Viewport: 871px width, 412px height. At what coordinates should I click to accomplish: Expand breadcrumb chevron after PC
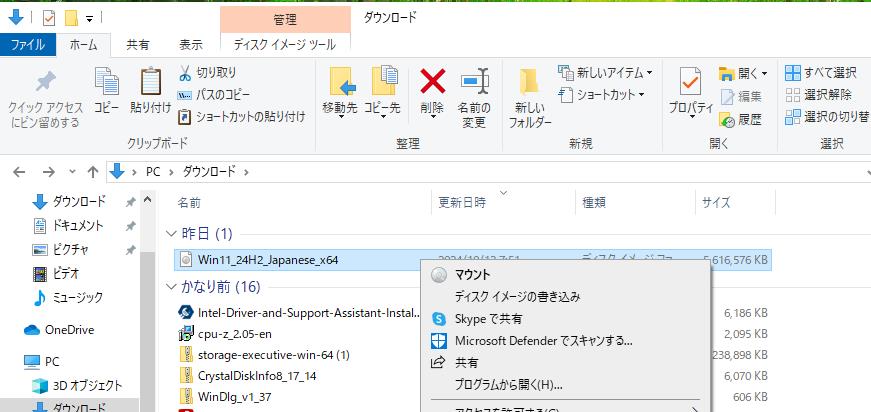tap(171, 172)
